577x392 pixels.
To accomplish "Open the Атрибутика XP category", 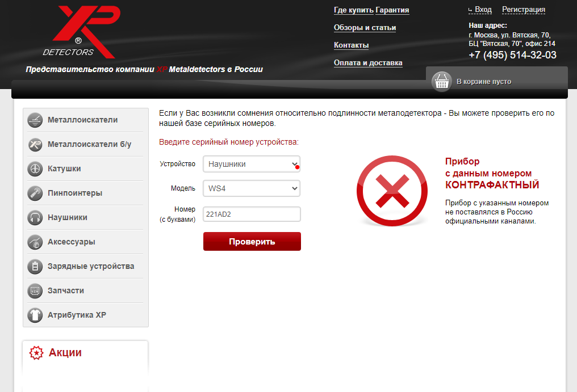I will pos(77,315).
